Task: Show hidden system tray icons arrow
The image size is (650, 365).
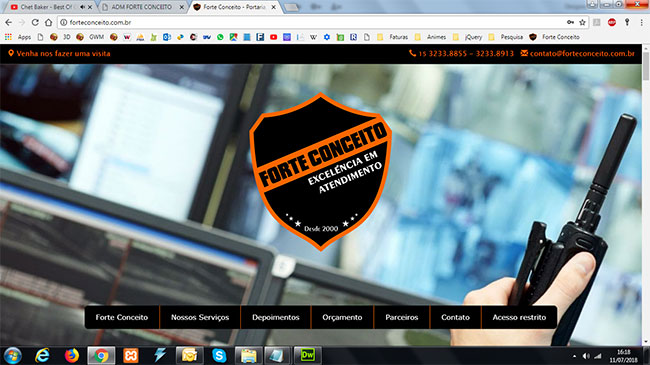Action: tap(574, 356)
